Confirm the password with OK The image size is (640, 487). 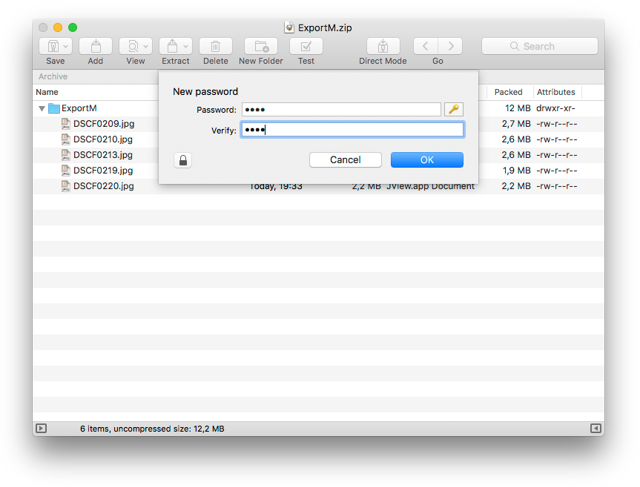pyautogui.click(x=426, y=160)
